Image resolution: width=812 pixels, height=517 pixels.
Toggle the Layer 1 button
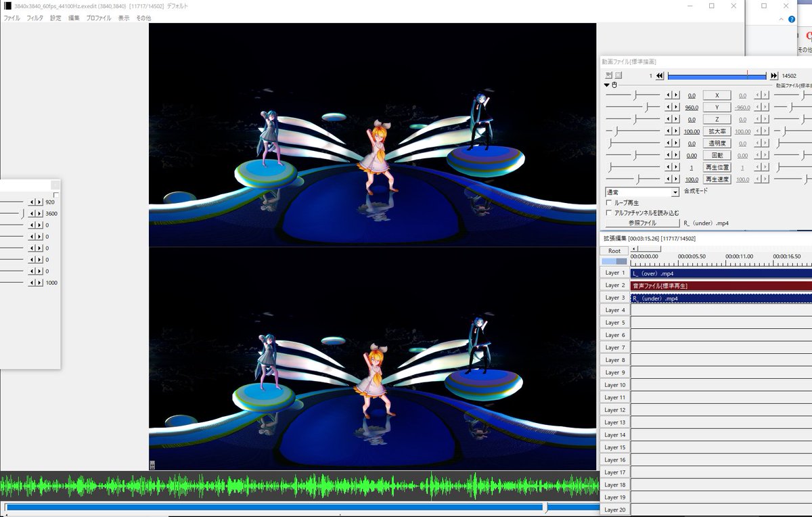614,273
